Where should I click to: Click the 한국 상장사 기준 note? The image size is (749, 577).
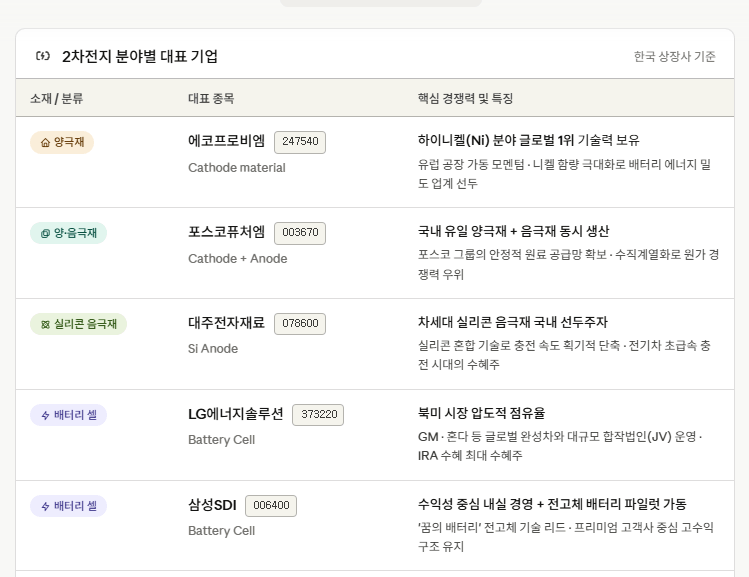pos(674,56)
